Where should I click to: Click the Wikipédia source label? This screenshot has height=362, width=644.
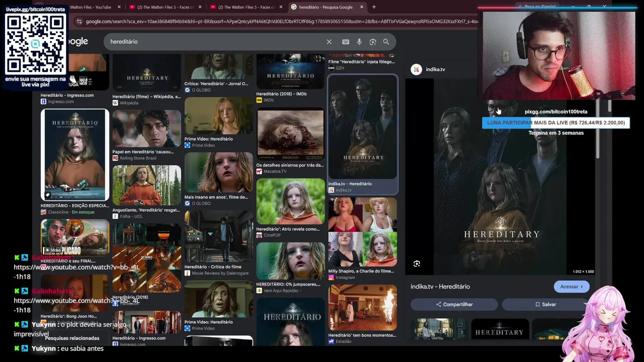pos(129,103)
